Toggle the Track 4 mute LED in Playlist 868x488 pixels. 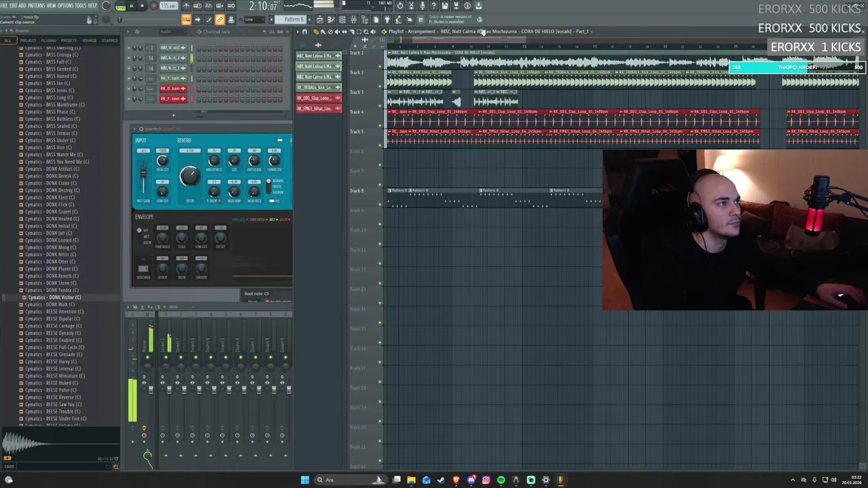coord(380,125)
